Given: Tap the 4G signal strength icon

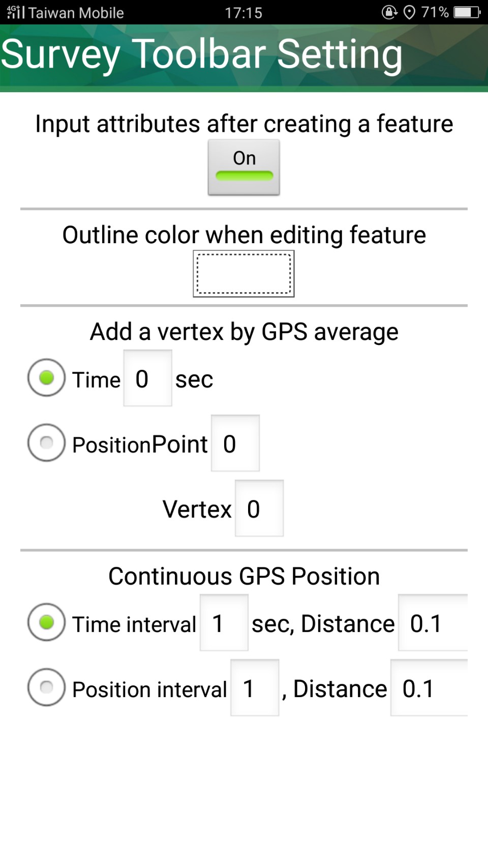Looking at the screenshot, I should 16,12.
